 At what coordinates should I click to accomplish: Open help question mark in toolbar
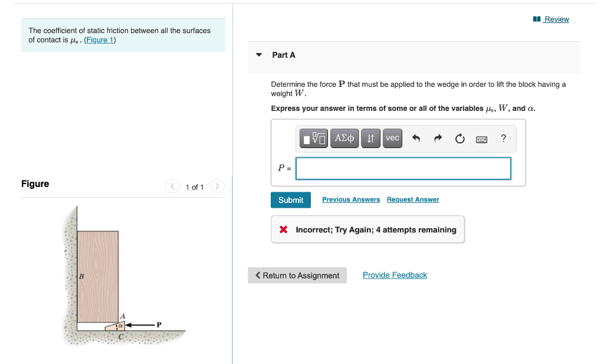(x=504, y=138)
